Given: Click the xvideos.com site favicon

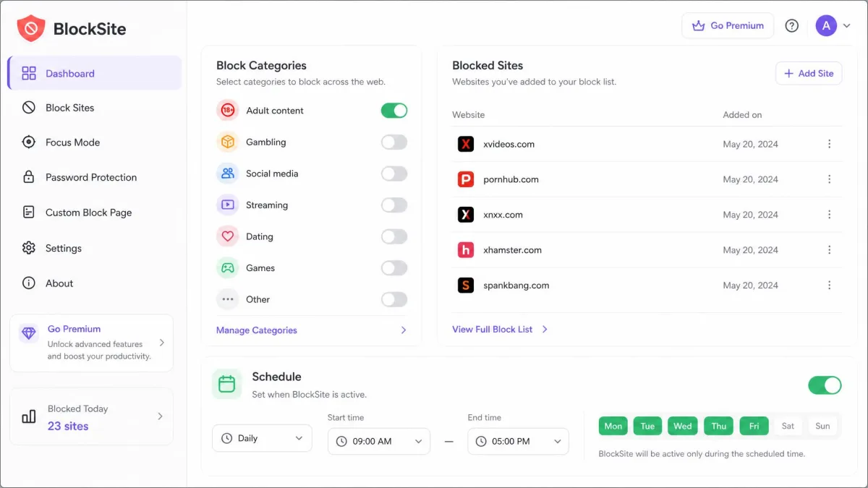Looking at the screenshot, I should click(466, 144).
